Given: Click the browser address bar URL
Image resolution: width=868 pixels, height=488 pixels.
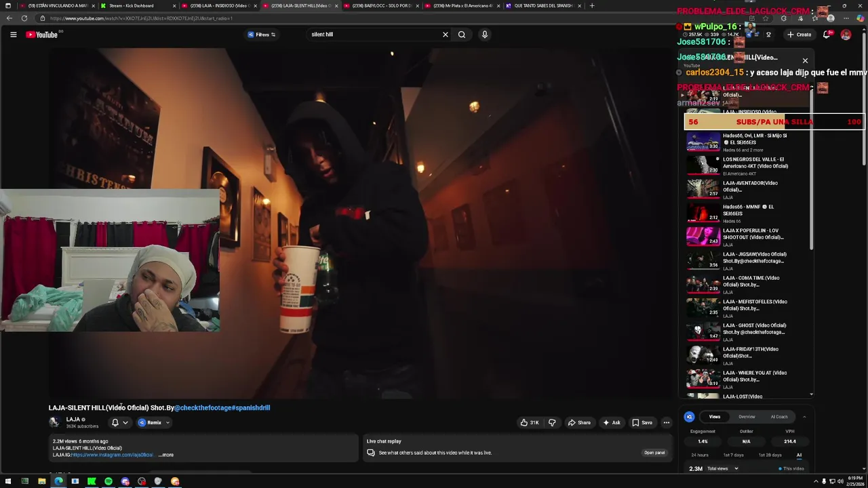Looking at the screenshot, I should (141, 18).
